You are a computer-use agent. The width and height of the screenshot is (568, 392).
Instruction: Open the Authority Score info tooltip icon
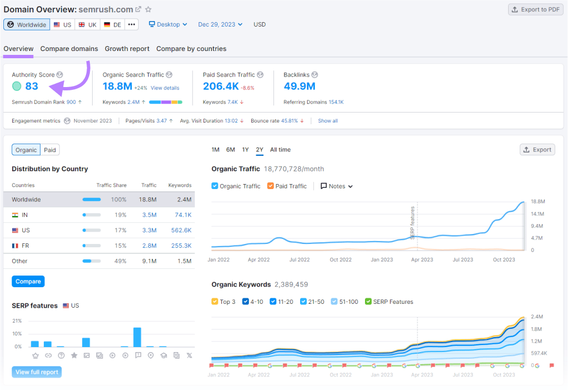point(60,74)
